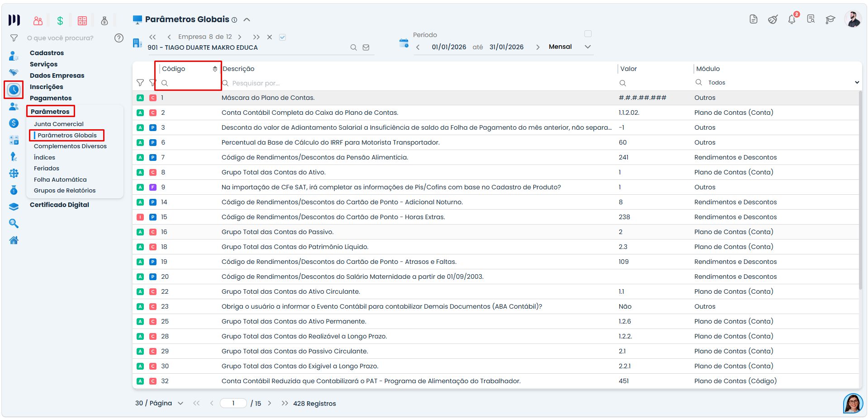Select Complementos Diversos submenu item
868x418 pixels.
[x=70, y=146]
